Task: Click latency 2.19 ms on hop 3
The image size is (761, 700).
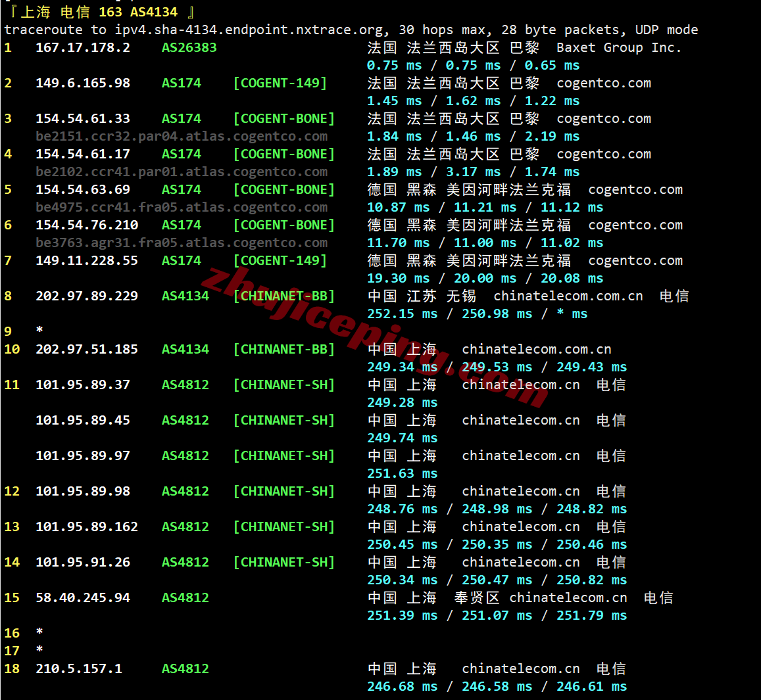Action: point(552,136)
